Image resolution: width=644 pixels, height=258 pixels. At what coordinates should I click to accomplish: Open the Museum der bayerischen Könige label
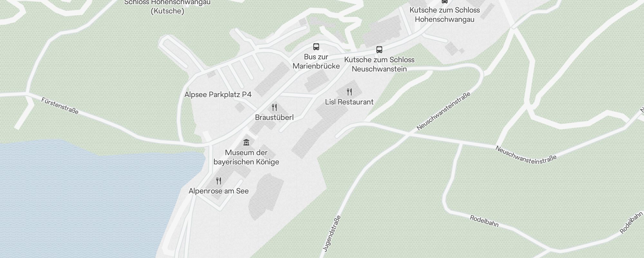(246, 157)
